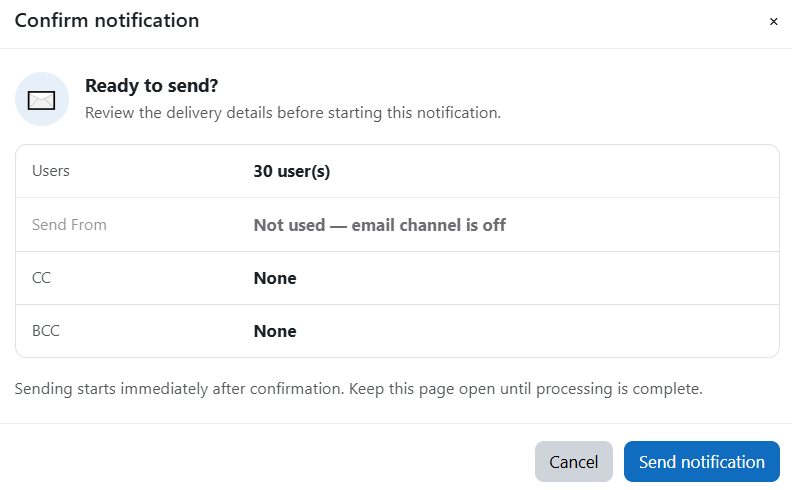
Task: Click the envelope mail icon
Action: pos(41,100)
